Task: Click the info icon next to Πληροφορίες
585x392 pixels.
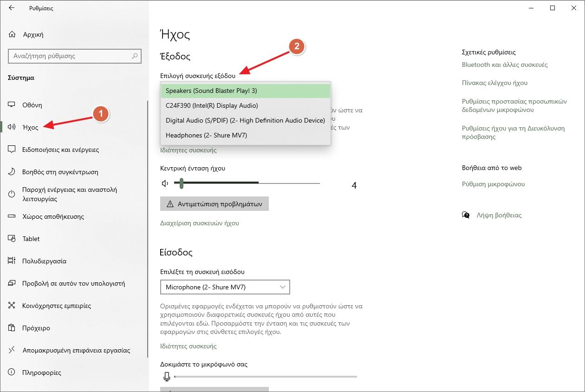Action: 13,372
